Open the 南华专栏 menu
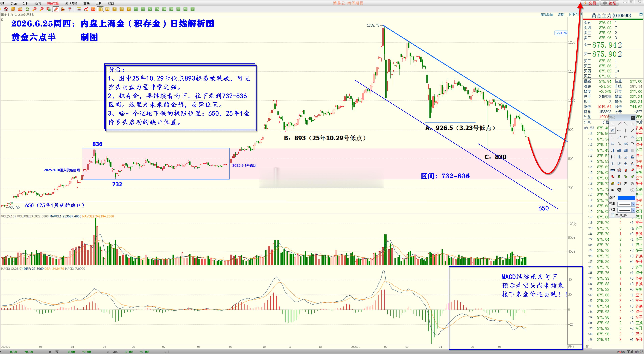644x354 pixels. pyautogui.click(x=71, y=3)
